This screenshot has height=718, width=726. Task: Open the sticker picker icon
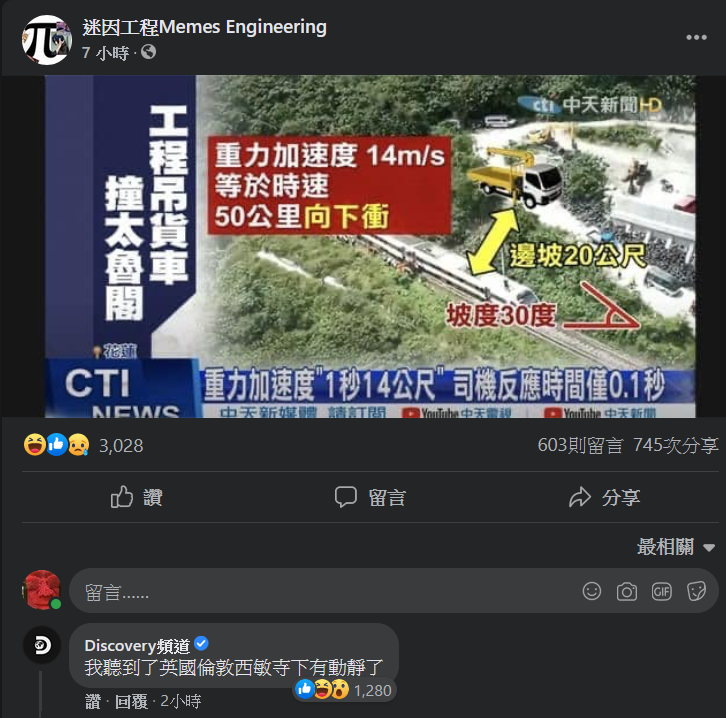696,591
